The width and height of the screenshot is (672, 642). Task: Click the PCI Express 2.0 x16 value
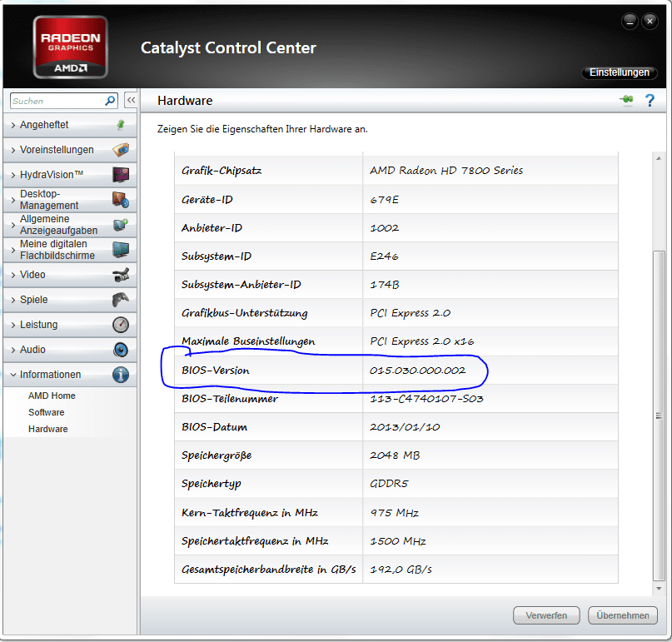421,341
